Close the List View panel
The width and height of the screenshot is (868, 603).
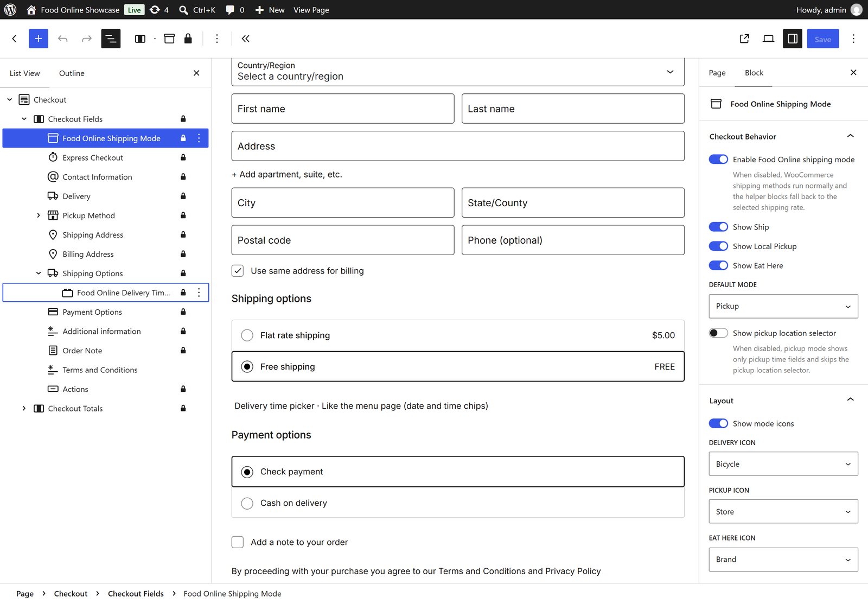coord(196,73)
